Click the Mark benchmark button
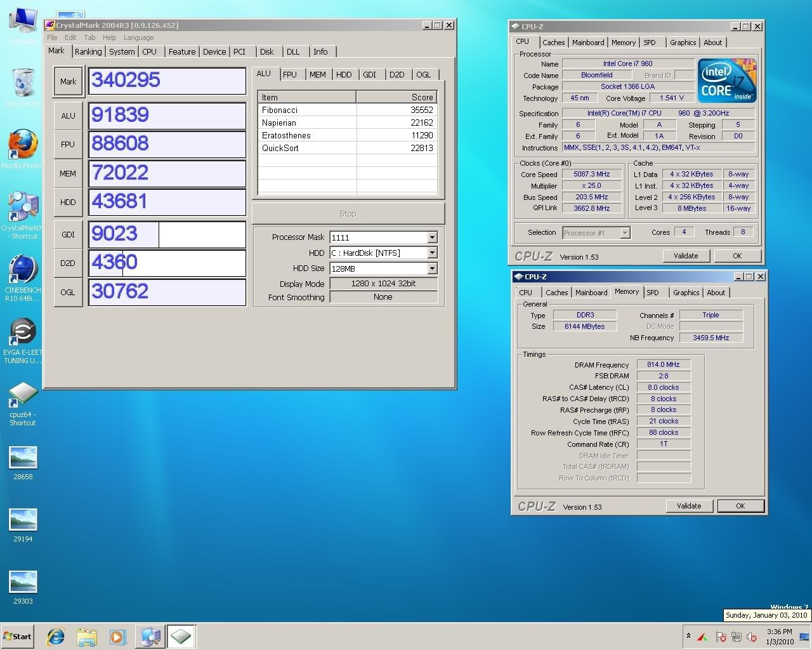The height and width of the screenshot is (650, 812). click(x=69, y=81)
